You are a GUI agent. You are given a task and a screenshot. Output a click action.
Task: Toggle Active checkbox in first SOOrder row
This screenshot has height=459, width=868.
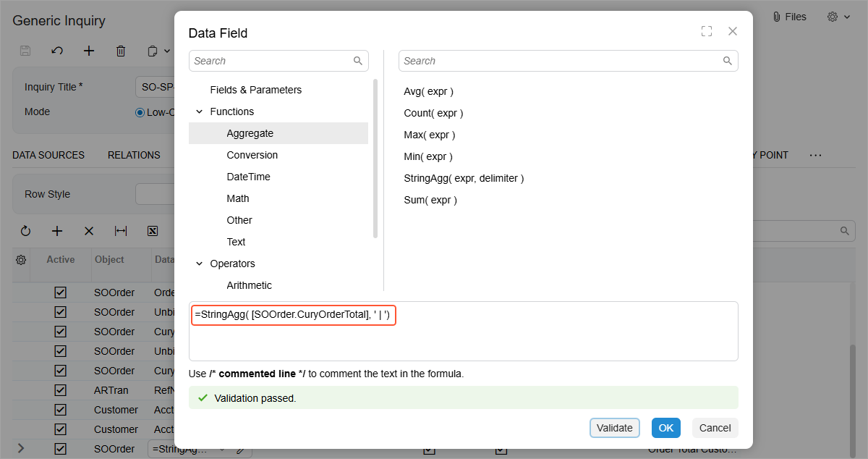click(61, 293)
